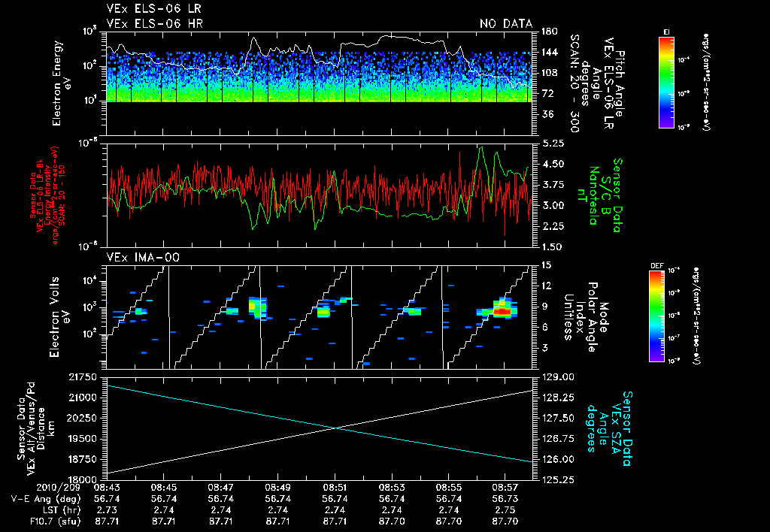Click the 08:53 time tick label
This screenshot has height=532, width=770.
pos(392,488)
